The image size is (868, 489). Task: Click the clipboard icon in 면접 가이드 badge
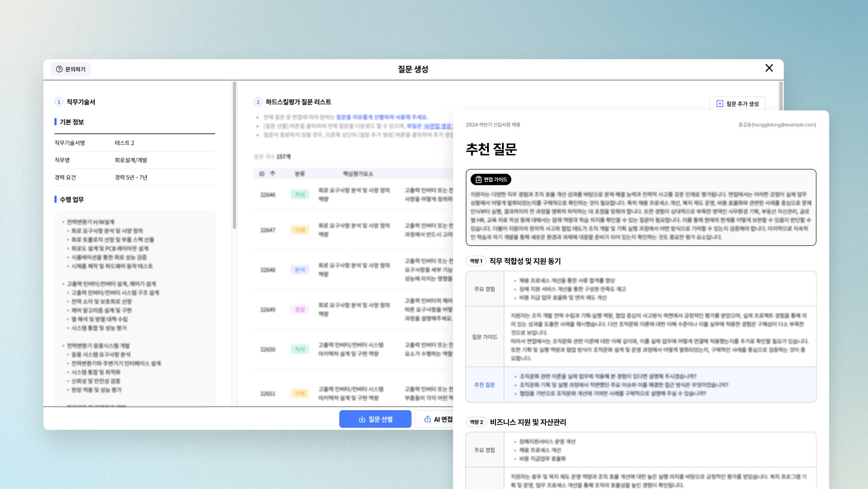[478, 180]
